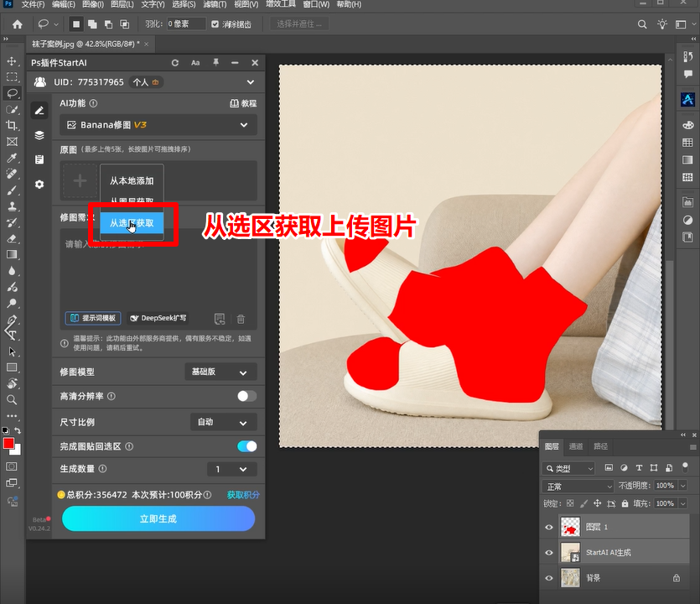Open the 生成数量 dropdown
This screenshot has width=700, height=604.
click(x=232, y=469)
